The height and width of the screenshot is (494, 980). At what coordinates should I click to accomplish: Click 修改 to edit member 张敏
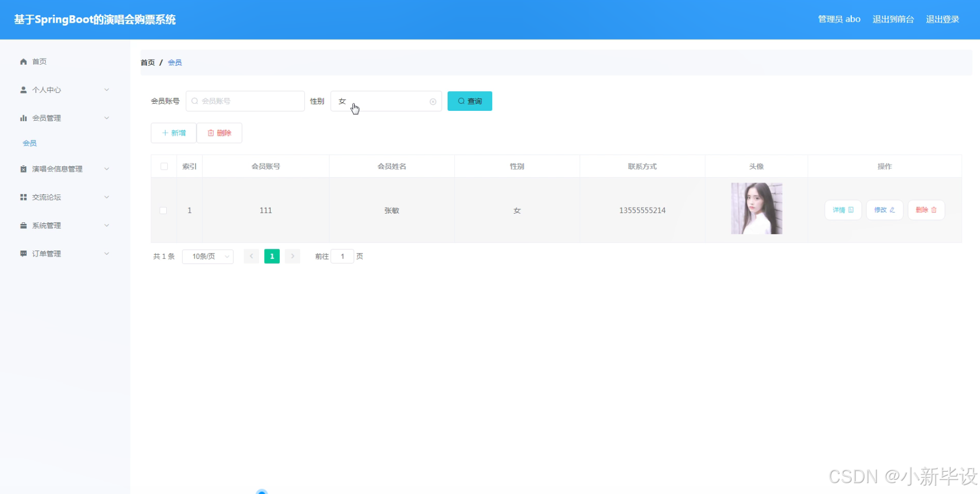884,210
